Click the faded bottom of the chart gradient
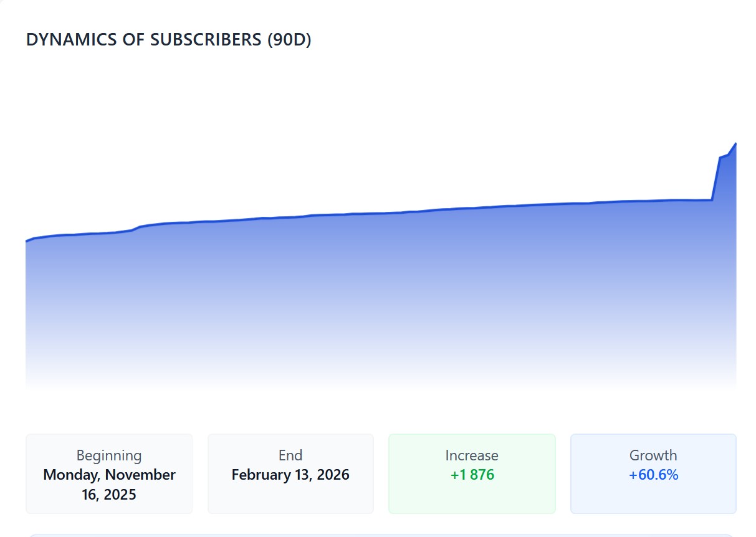This screenshot has width=756, height=537. pyautogui.click(x=380, y=377)
